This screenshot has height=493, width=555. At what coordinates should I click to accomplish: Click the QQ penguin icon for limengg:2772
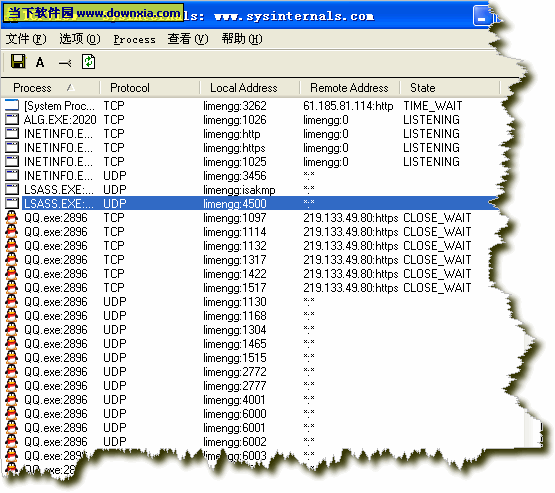click(x=12, y=372)
